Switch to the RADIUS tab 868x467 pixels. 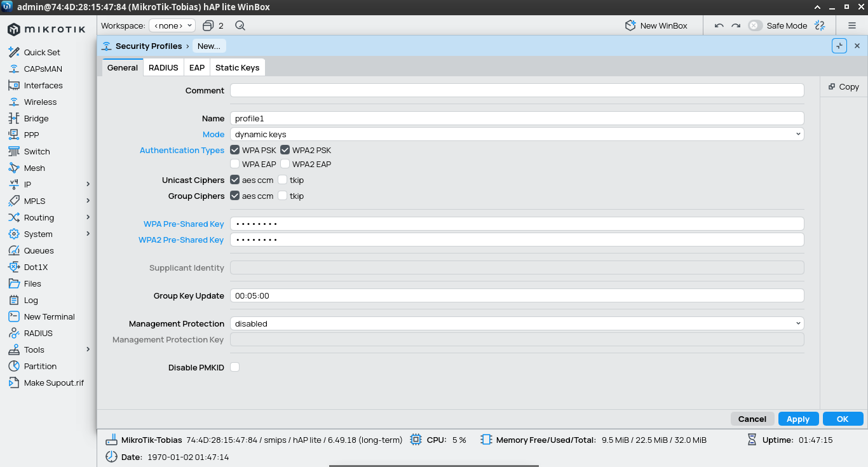(x=163, y=68)
